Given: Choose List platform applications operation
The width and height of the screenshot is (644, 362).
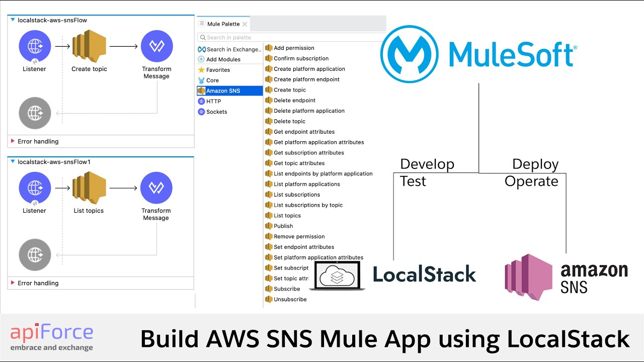Looking at the screenshot, I should coord(303,184).
